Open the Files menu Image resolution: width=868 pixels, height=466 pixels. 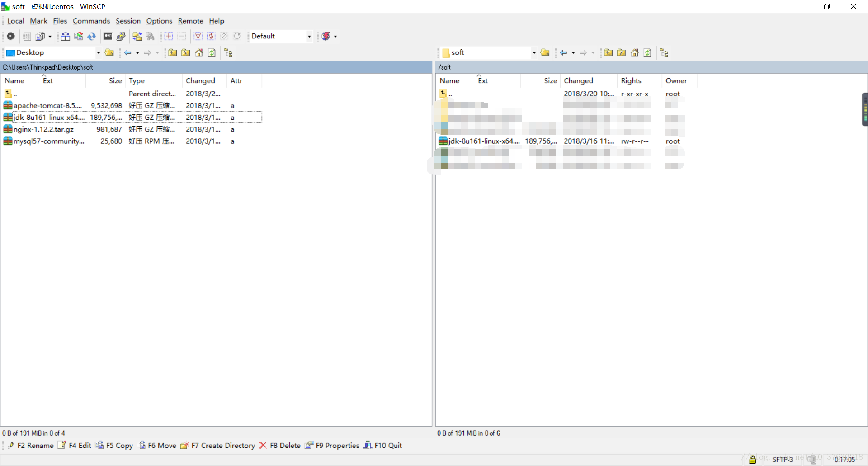[x=60, y=21]
